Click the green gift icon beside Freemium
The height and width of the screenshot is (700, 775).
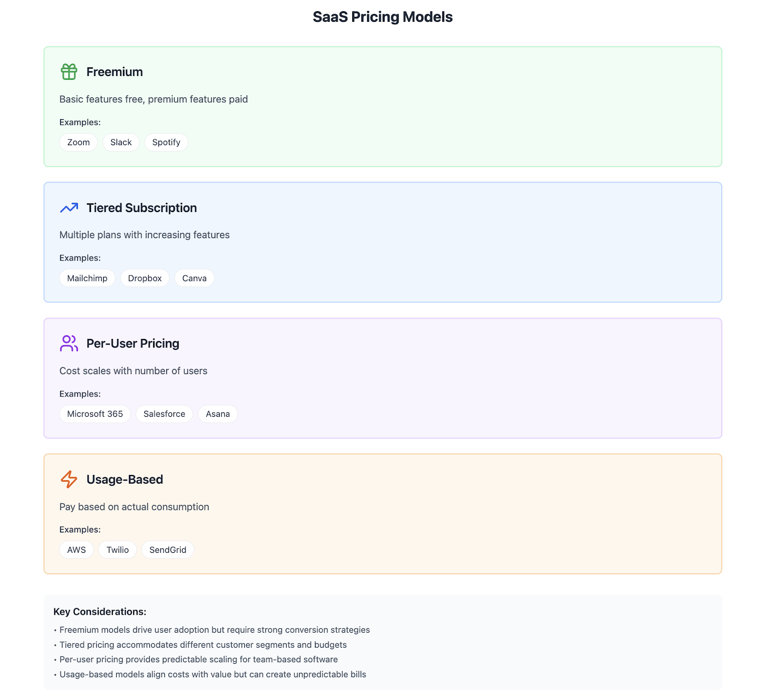(69, 72)
